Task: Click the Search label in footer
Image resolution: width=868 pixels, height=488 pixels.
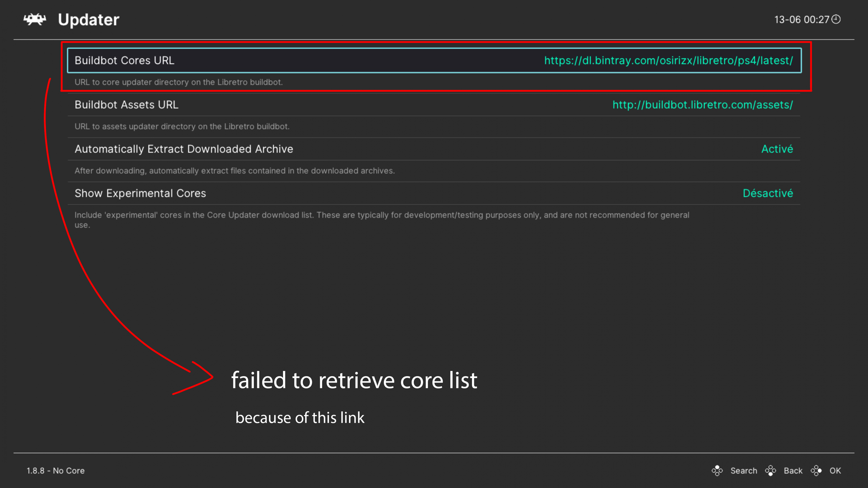Action: pos(744,470)
